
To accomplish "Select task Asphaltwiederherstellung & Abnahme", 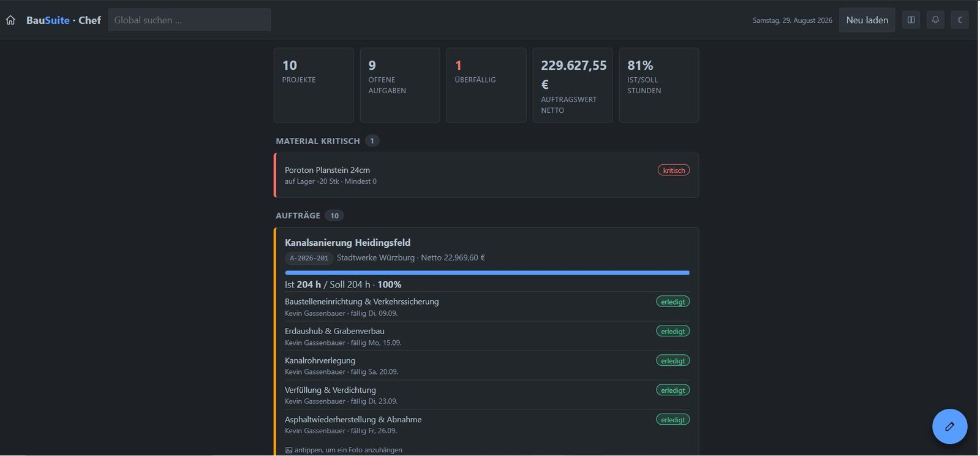I will click(487, 424).
